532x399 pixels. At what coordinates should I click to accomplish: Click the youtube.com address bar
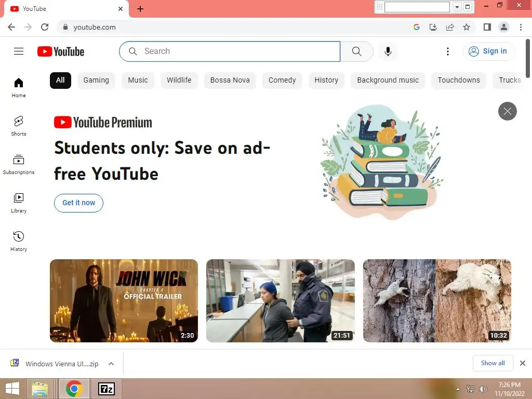(234, 27)
